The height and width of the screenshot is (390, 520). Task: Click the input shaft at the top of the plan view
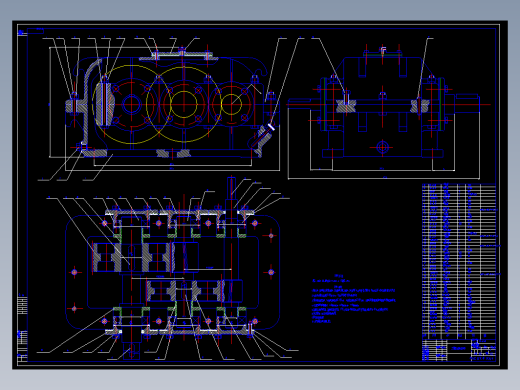pyautogui.click(x=231, y=189)
